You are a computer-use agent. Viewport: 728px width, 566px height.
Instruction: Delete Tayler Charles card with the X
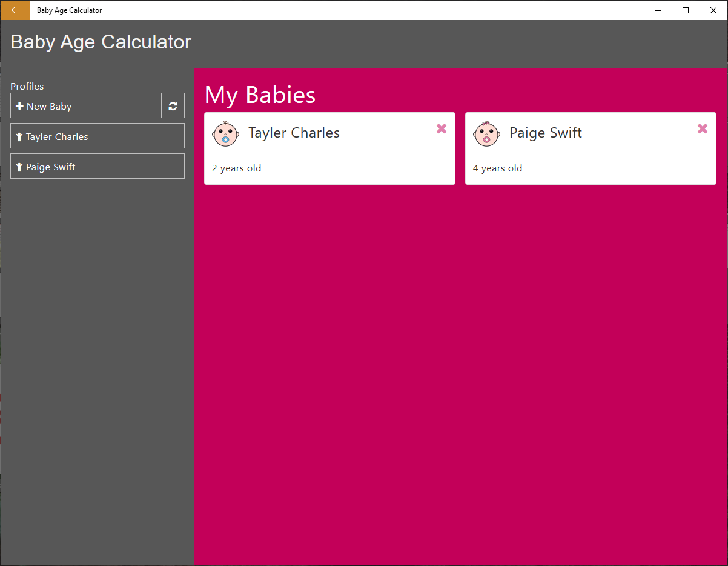coord(442,128)
